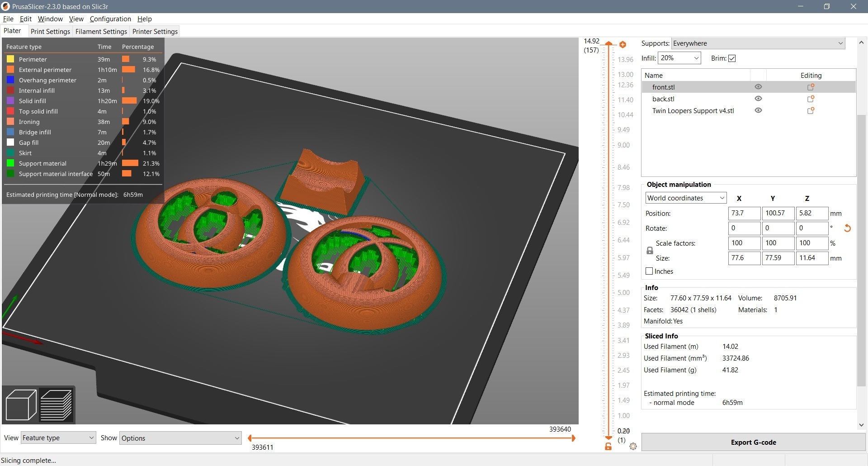Click the Overhang perimeter blue swatch
The height and width of the screenshot is (466, 868).
click(10, 80)
